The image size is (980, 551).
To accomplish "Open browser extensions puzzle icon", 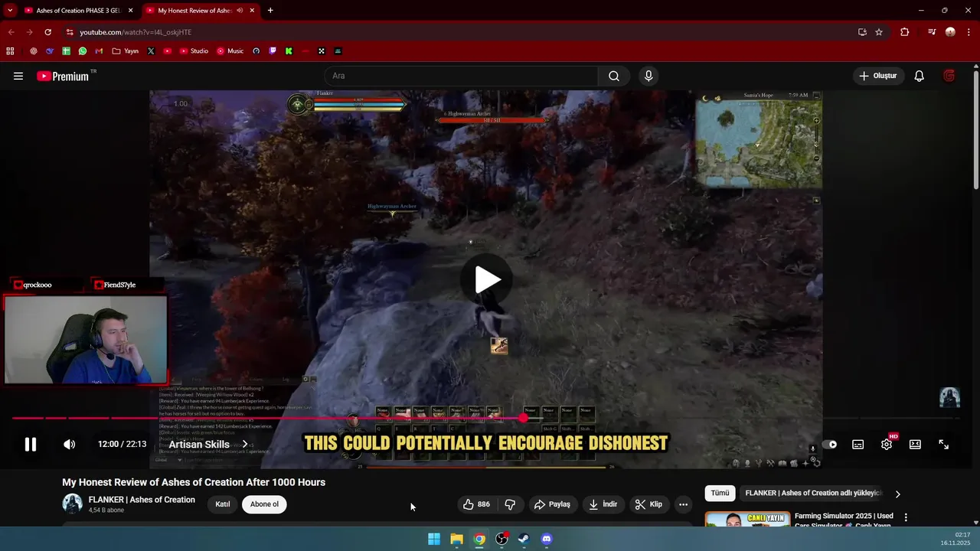I will 905,32.
